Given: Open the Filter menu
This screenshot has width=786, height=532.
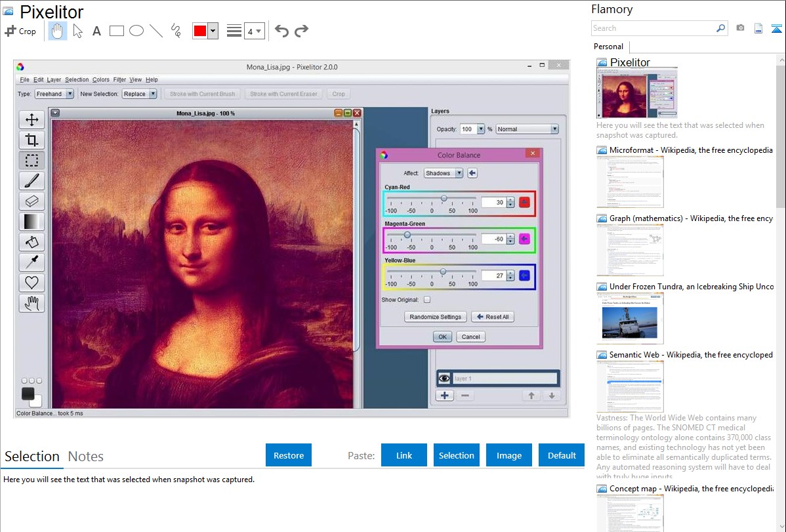Looking at the screenshot, I should (x=119, y=80).
